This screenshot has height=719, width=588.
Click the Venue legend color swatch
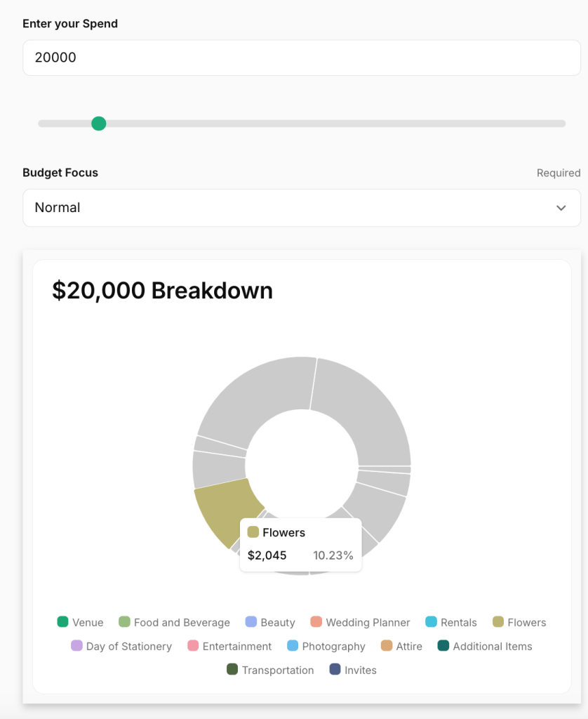coord(63,622)
